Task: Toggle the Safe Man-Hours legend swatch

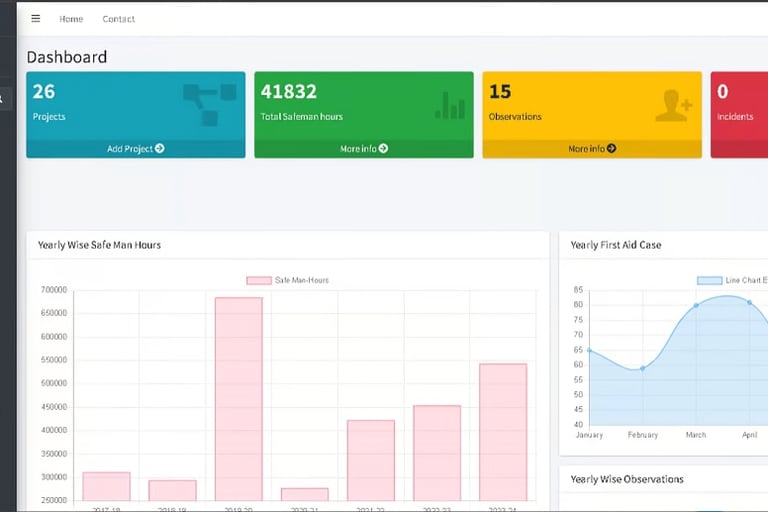Action: click(x=259, y=280)
